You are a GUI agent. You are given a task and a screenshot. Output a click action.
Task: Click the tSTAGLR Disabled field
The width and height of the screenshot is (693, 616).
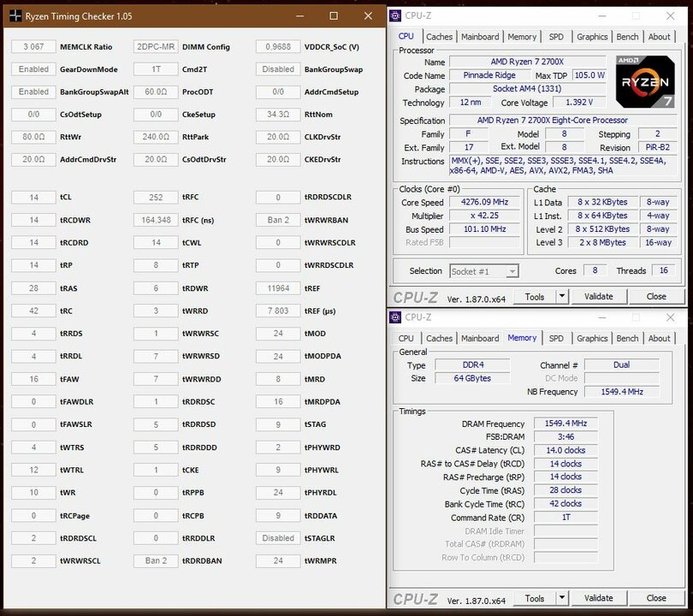click(278, 538)
